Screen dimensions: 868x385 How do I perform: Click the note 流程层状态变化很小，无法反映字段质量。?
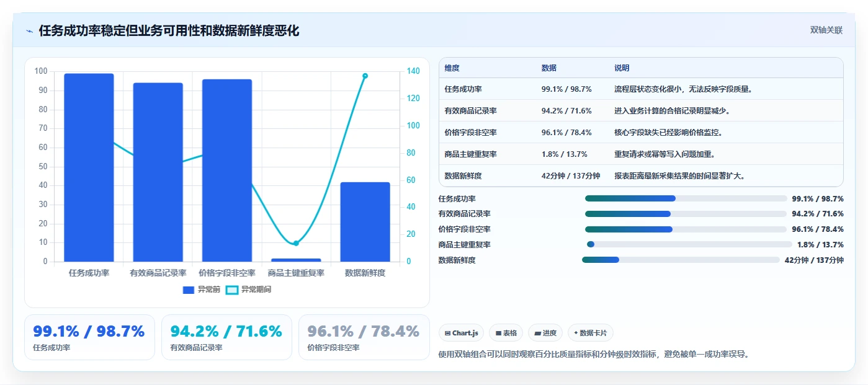point(684,89)
